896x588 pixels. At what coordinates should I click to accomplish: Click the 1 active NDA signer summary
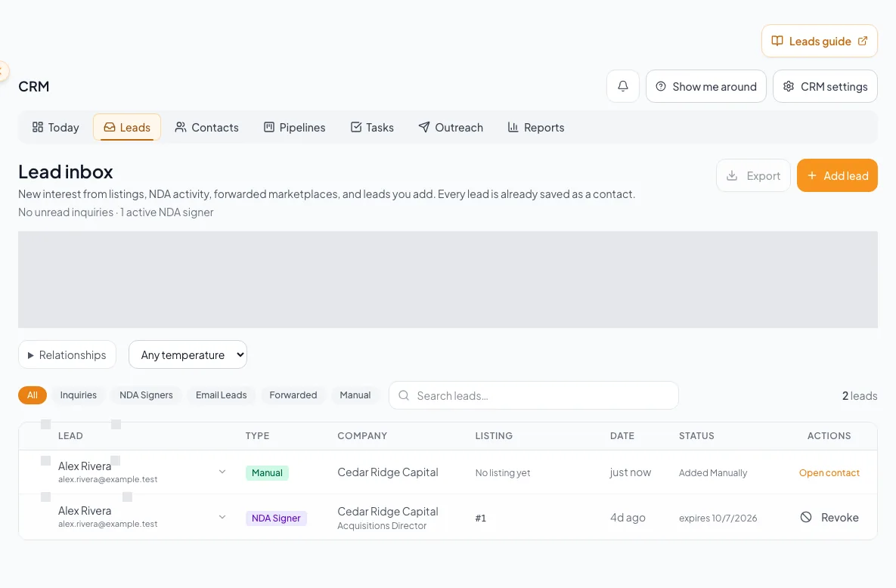pyautogui.click(x=167, y=212)
